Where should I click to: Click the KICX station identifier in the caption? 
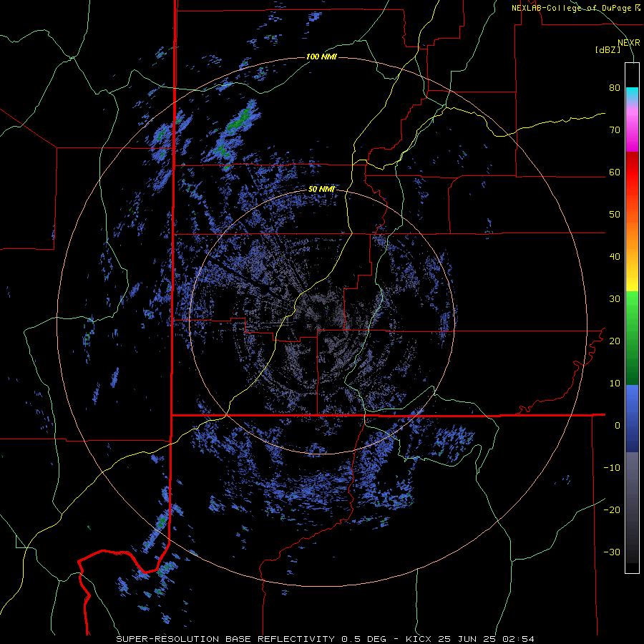[420, 639]
